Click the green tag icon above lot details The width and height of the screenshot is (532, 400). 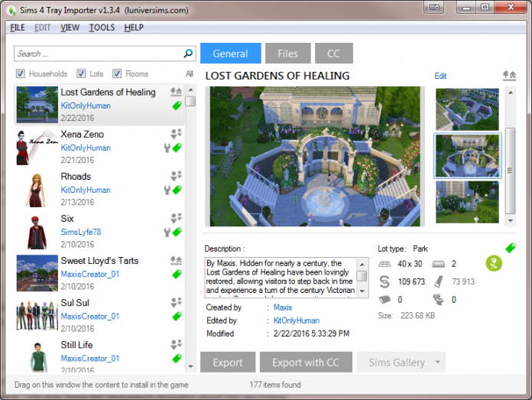pyautogui.click(x=511, y=247)
